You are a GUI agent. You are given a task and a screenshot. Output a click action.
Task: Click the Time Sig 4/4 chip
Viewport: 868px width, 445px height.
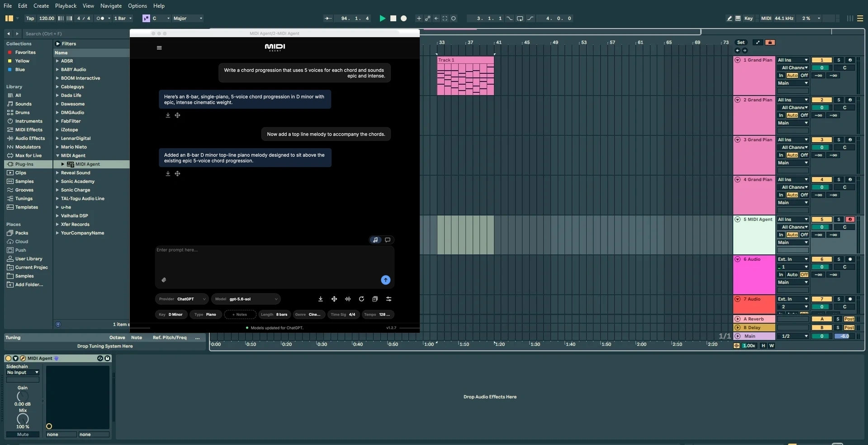[343, 315]
